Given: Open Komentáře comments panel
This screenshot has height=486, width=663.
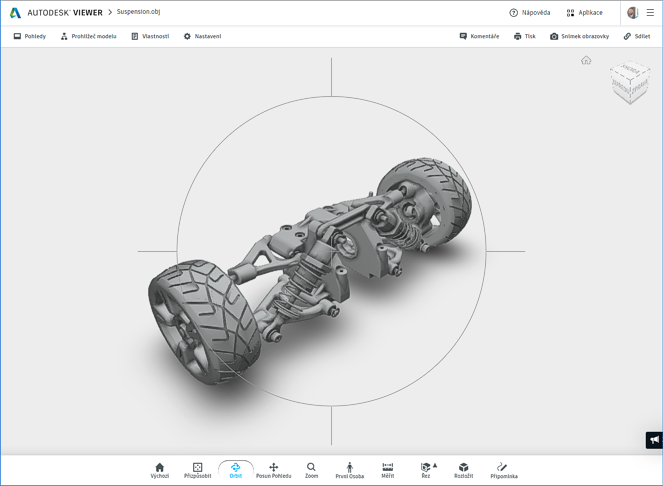Looking at the screenshot, I should [479, 36].
